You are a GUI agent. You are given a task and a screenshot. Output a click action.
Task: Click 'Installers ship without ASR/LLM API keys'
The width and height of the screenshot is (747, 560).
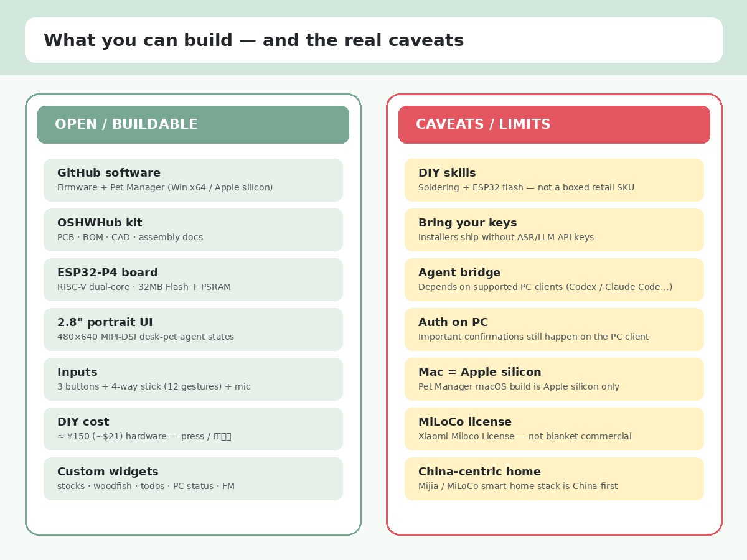pos(506,237)
